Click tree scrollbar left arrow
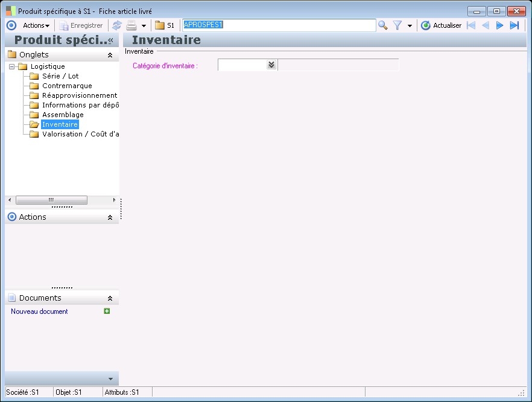 [x=10, y=200]
